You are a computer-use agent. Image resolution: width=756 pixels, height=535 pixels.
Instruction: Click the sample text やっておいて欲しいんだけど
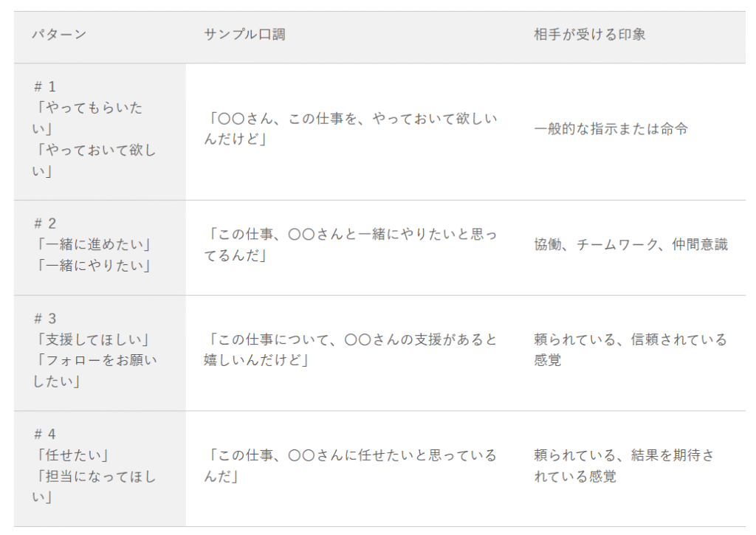point(351,128)
